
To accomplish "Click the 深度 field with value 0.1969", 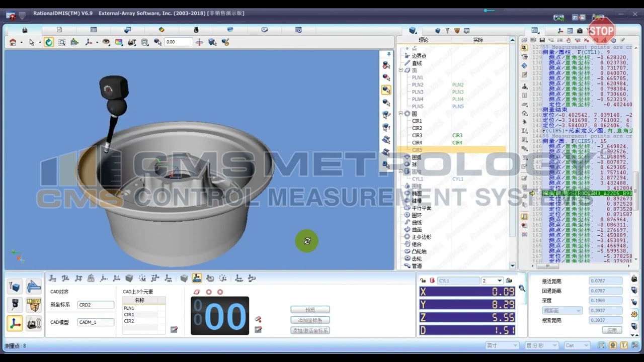I will (x=606, y=301).
